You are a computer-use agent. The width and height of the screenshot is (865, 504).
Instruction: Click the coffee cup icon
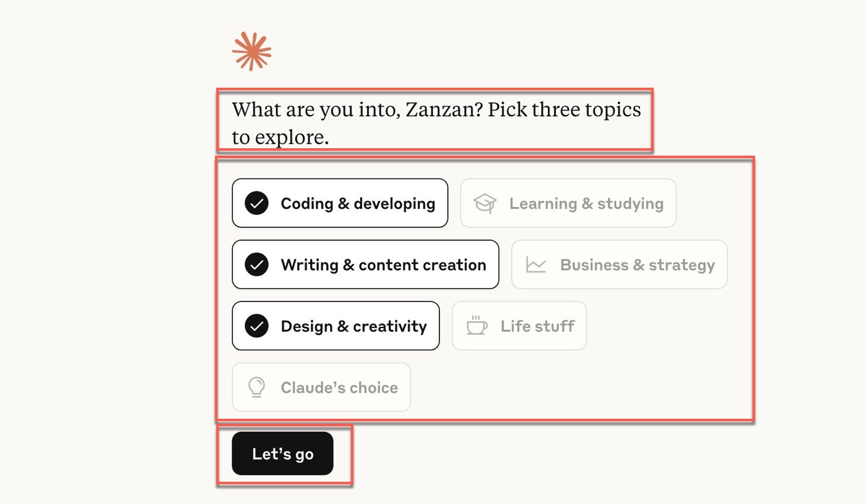[x=476, y=326]
